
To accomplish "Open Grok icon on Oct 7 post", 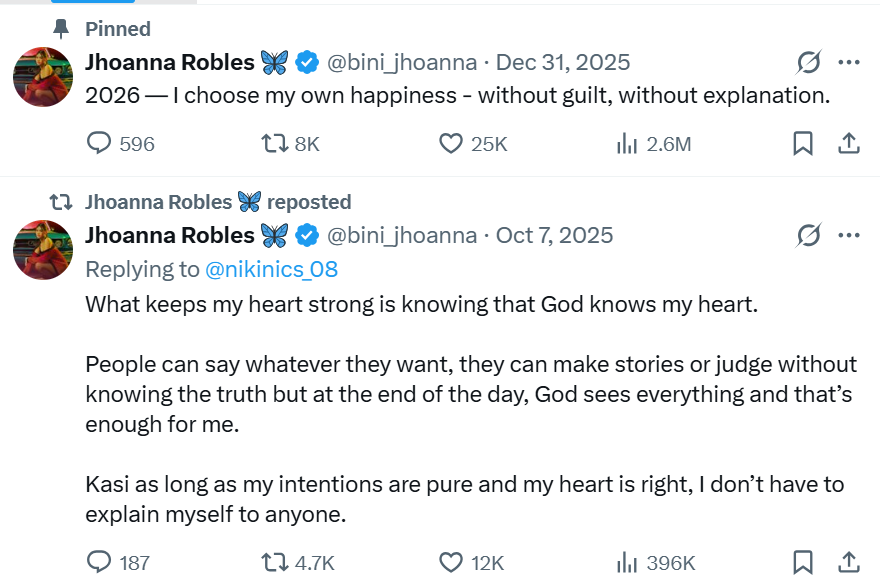I will pos(809,236).
